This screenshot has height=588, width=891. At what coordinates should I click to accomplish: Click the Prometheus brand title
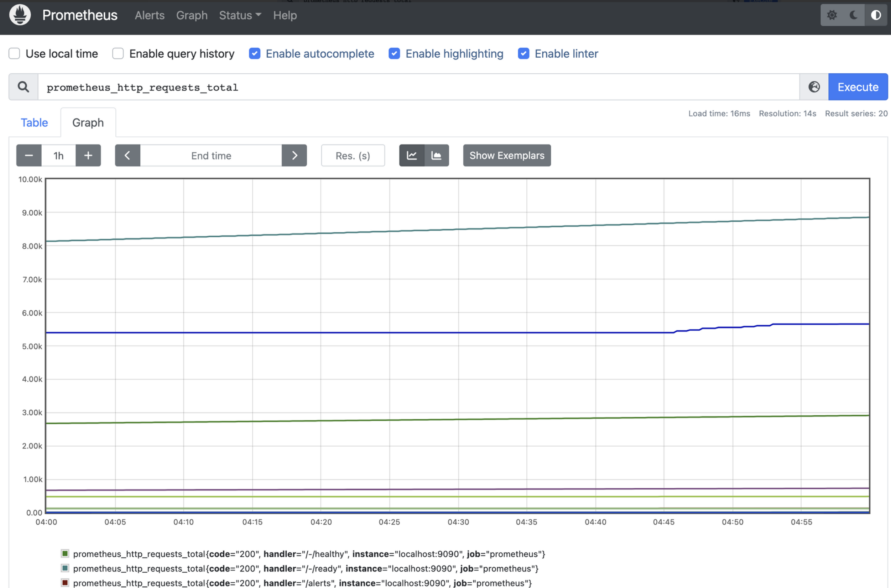(x=80, y=15)
